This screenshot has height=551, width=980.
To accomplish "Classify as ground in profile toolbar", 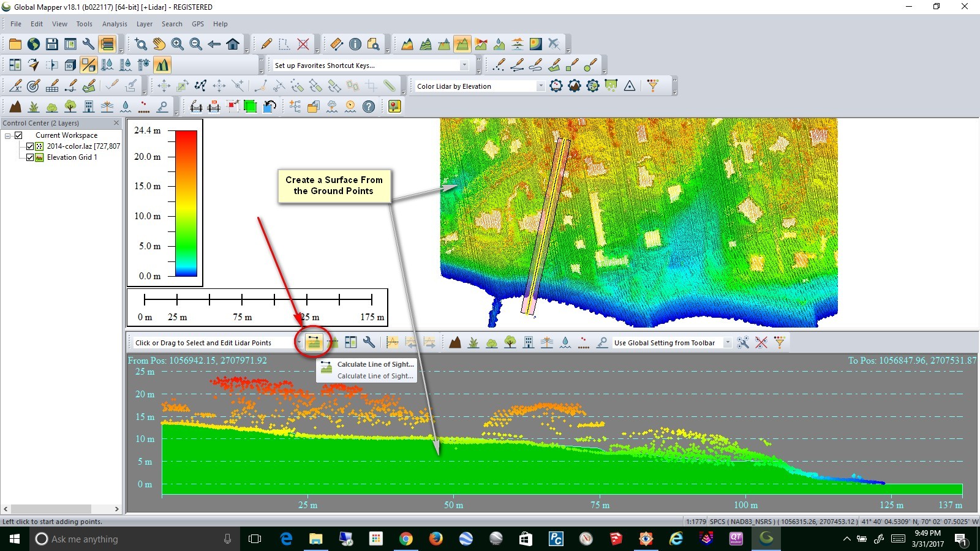I will [x=455, y=342].
